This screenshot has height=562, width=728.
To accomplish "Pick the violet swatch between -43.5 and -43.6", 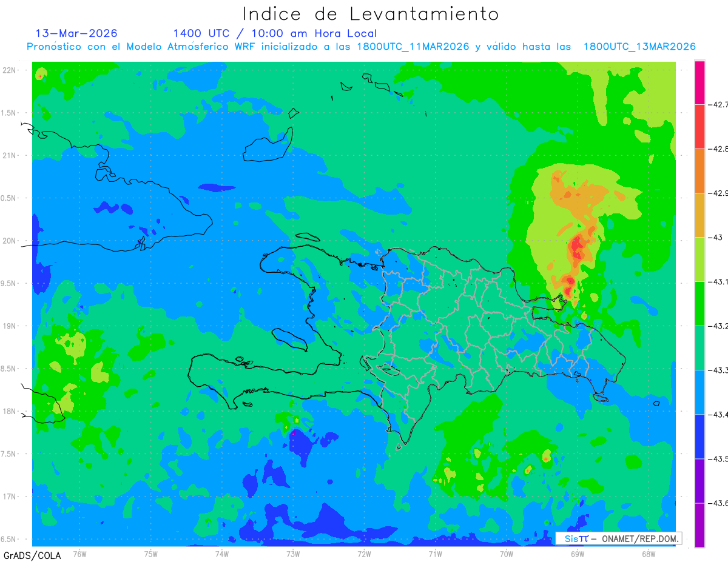I will 699,481.
